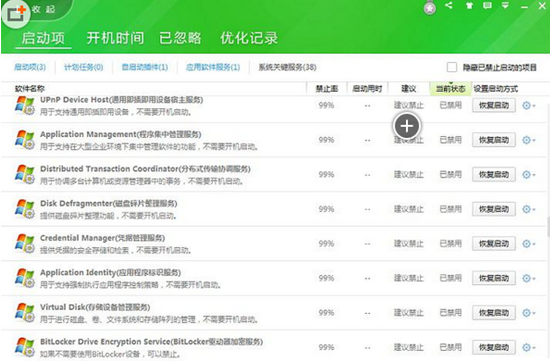Select the Disk Defragmenter(磁盘碎片整理服务) name

(108, 203)
